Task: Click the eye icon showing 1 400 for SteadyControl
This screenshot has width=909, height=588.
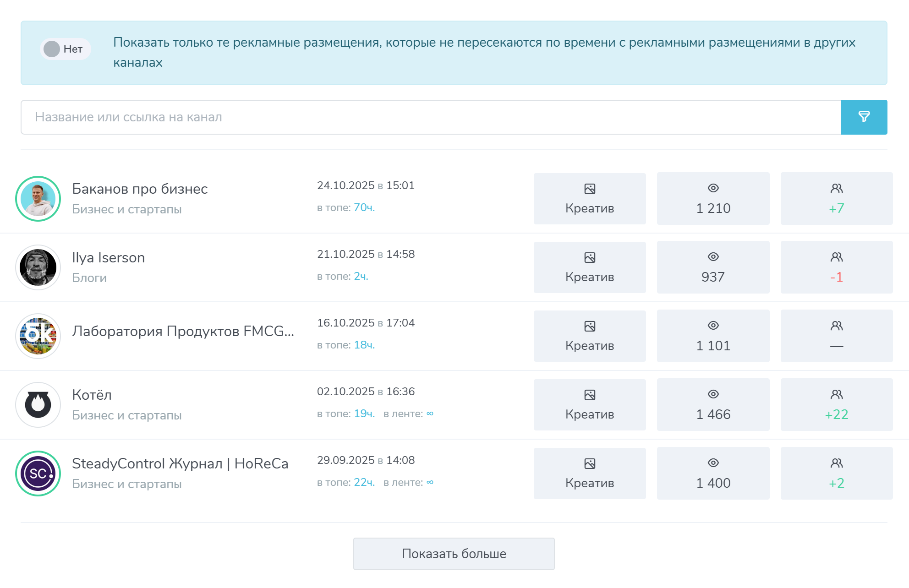Action: click(x=713, y=462)
